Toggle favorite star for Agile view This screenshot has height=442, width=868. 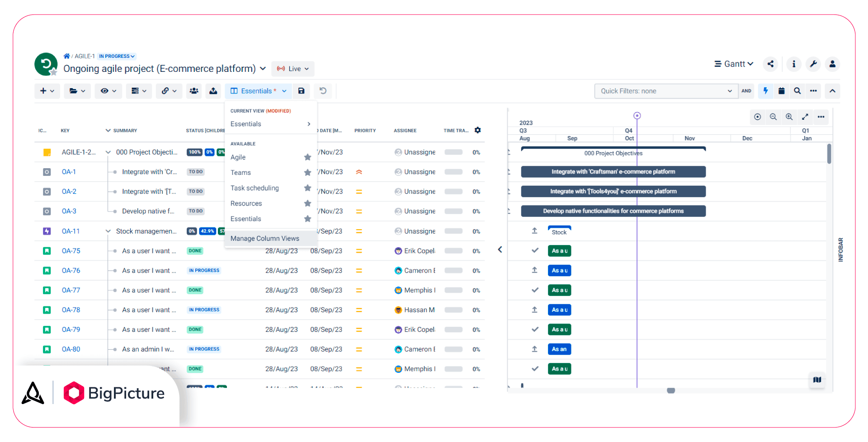(x=307, y=157)
